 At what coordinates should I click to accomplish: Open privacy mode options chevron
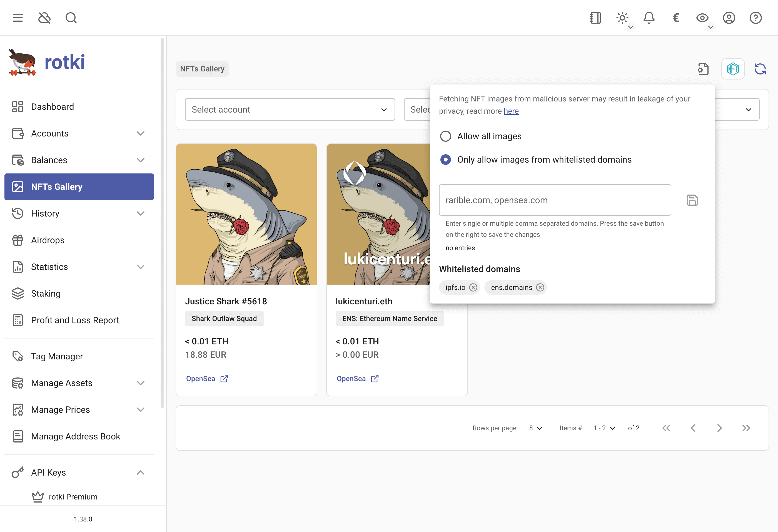tap(711, 27)
